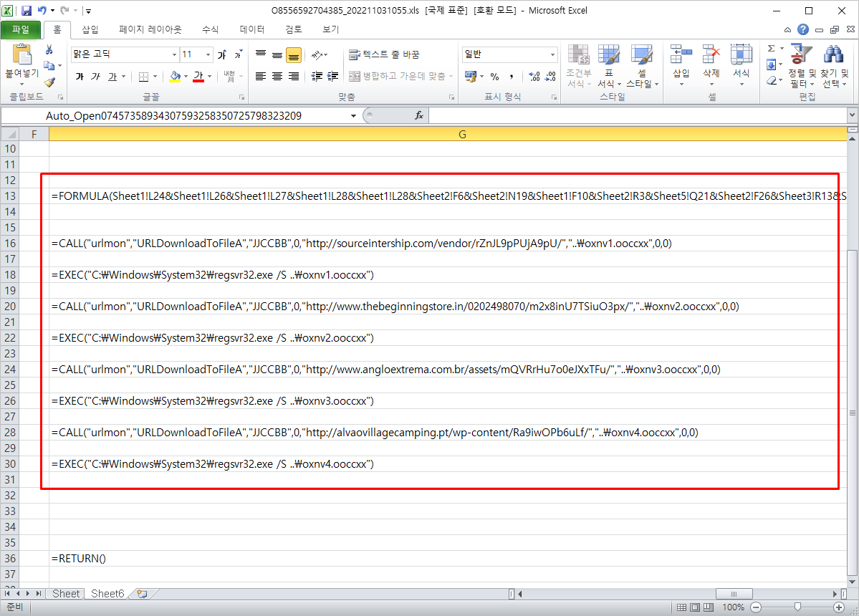
Task: Toggle bold formatting (가)
Action: point(80,77)
